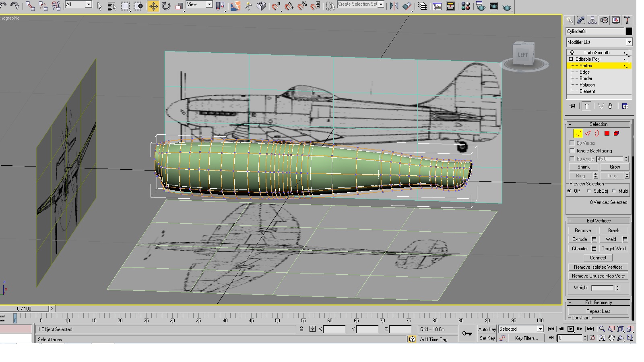Image resolution: width=644 pixels, height=362 pixels.
Task: Activate the Rotate tool in toolbar
Action: tap(166, 6)
